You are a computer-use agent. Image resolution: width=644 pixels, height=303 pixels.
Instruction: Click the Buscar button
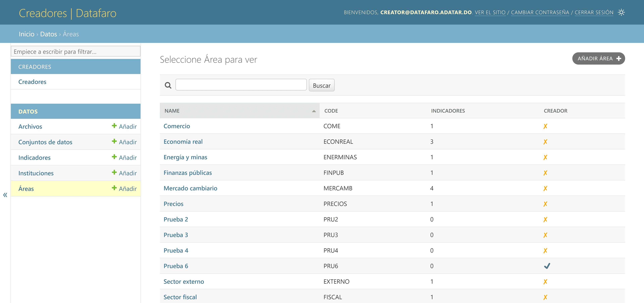click(x=321, y=85)
